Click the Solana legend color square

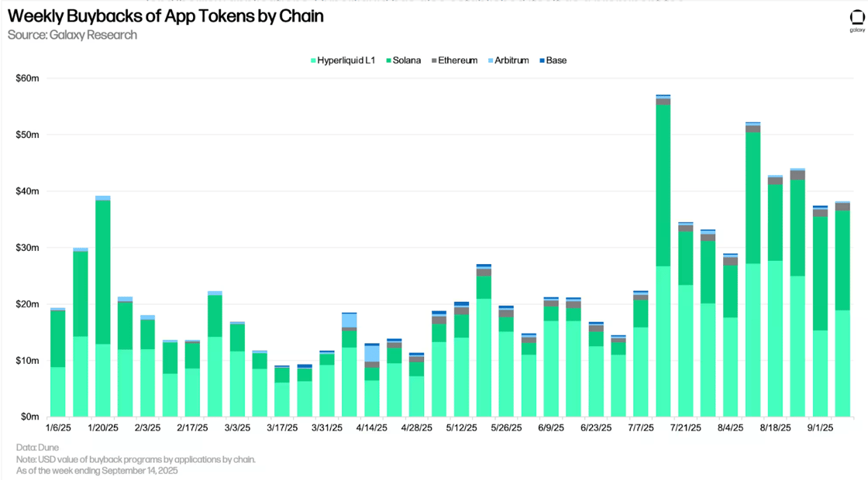pyautogui.click(x=387, y=60)
